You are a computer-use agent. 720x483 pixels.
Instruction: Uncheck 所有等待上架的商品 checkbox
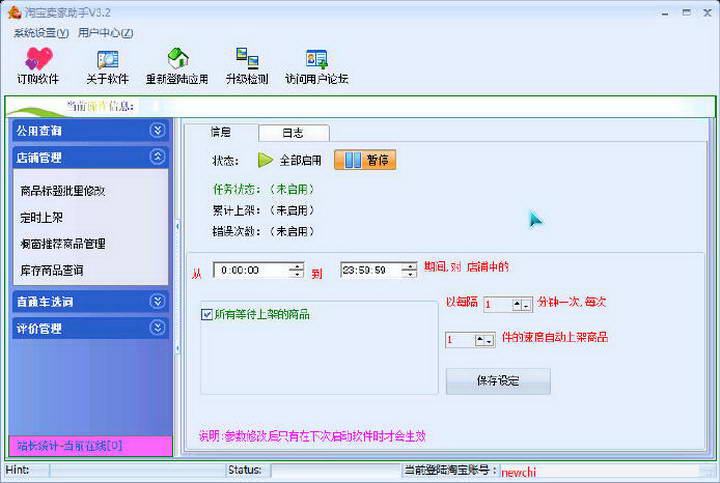(207, 314)
